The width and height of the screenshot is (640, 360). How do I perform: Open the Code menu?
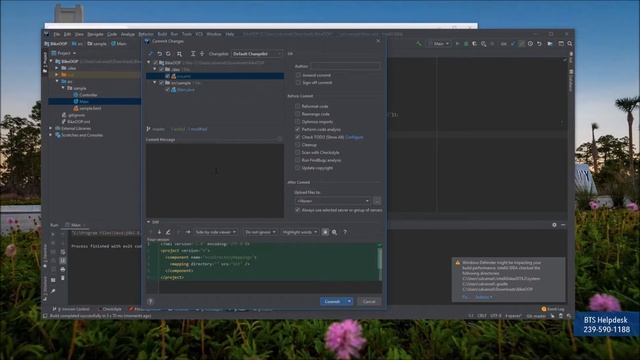tap(112, 34)
